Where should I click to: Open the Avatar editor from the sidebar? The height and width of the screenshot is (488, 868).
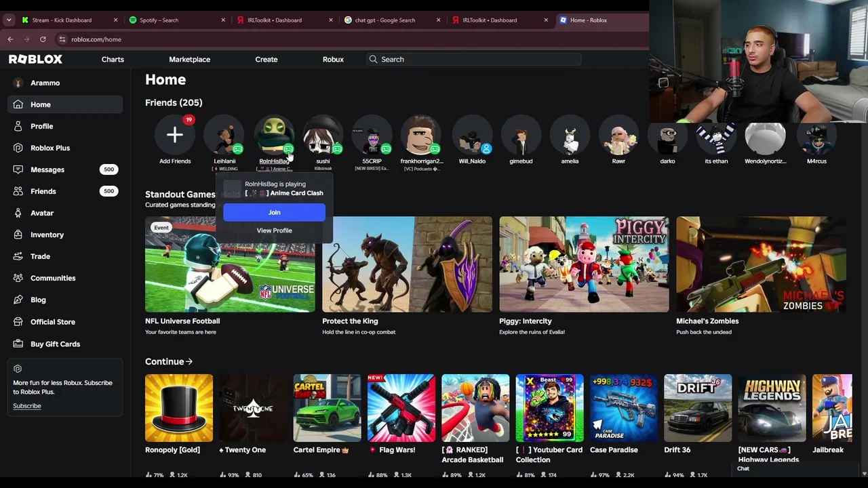(41, 213)
